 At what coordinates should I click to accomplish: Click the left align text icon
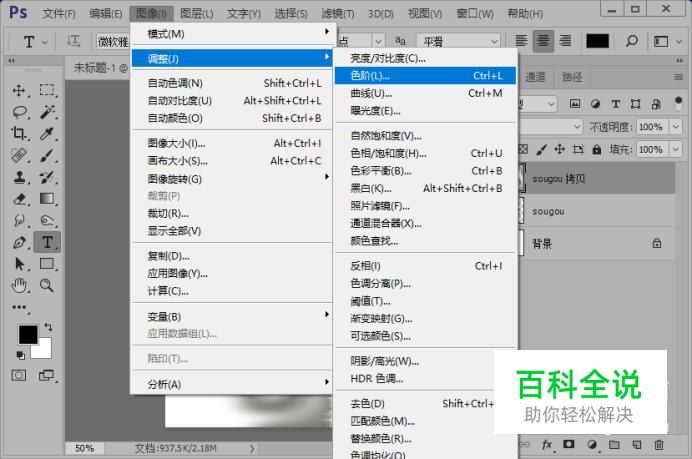pos(522,41)
